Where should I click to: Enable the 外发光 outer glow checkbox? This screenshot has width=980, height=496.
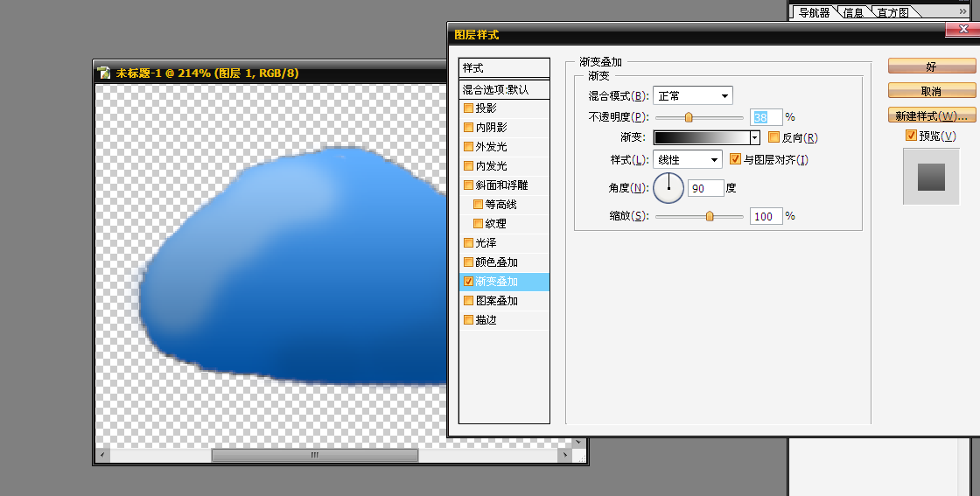(x=468, y=147)
